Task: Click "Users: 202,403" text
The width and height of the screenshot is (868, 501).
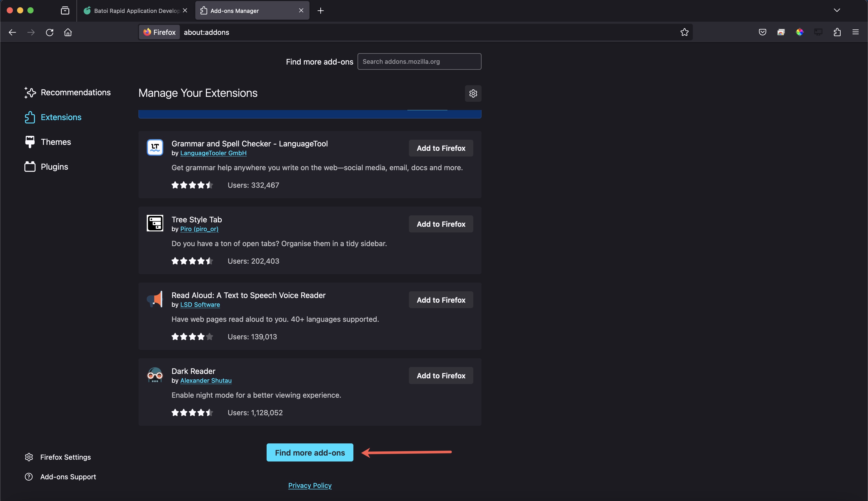Action: pyautogui.click(x=253, y=261)
